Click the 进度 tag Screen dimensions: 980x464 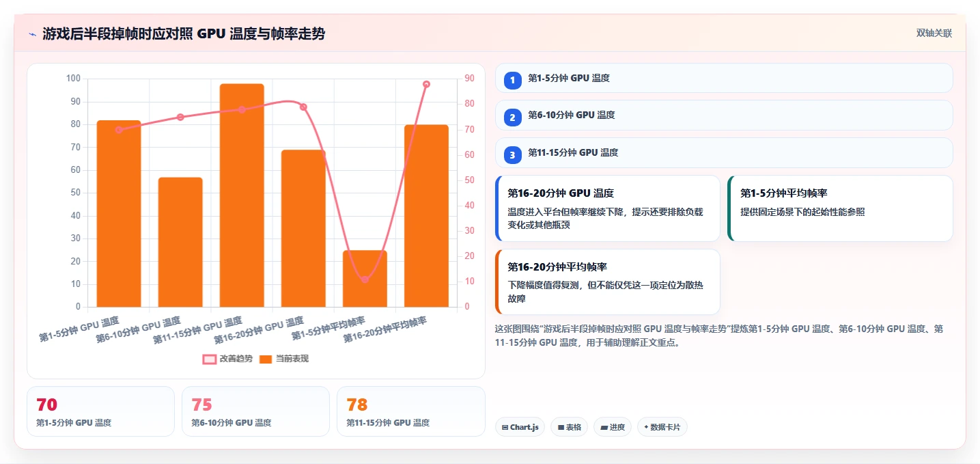coord(613,427)
